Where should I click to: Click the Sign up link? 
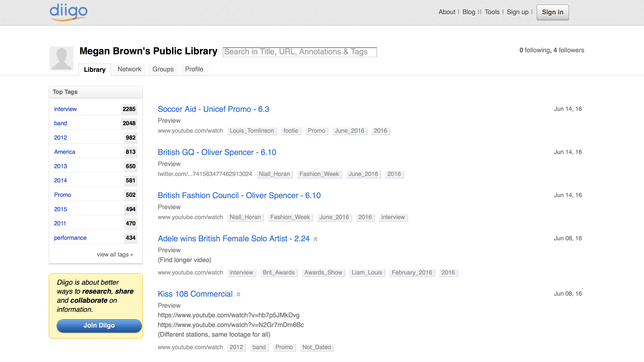517,12
